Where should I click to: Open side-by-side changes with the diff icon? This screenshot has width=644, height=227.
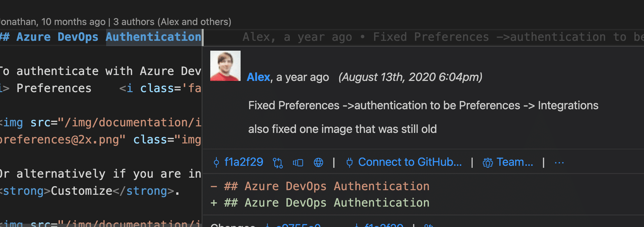coord(298,162)
